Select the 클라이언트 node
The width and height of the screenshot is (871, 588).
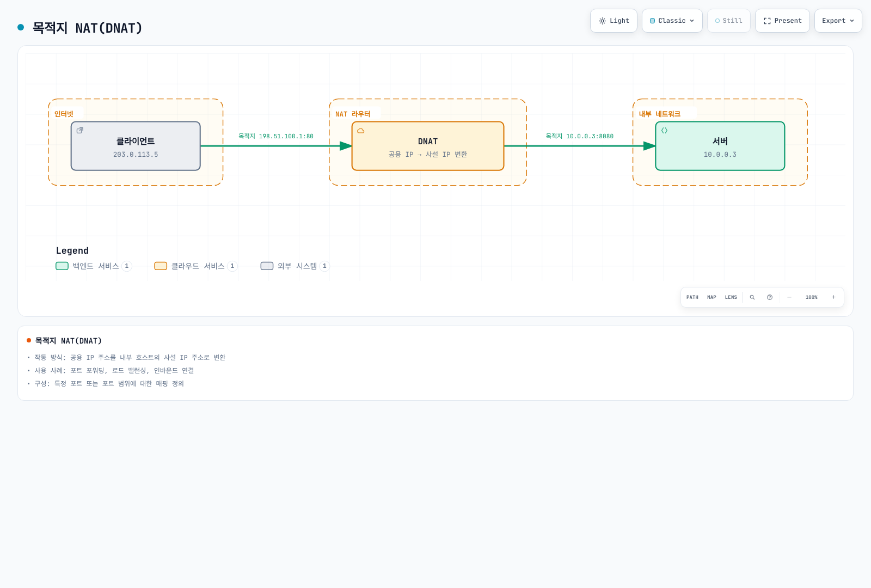pos(136,146)
